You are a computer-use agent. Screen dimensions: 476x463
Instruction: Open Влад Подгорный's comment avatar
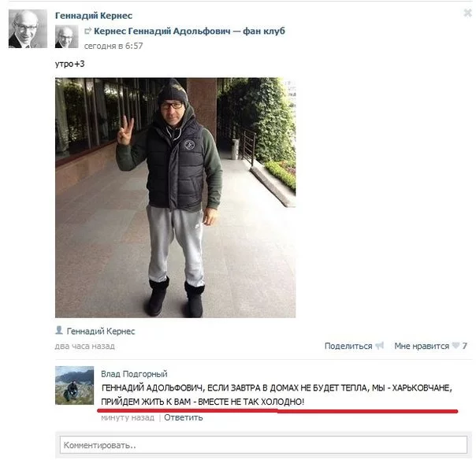pos(74,385)
